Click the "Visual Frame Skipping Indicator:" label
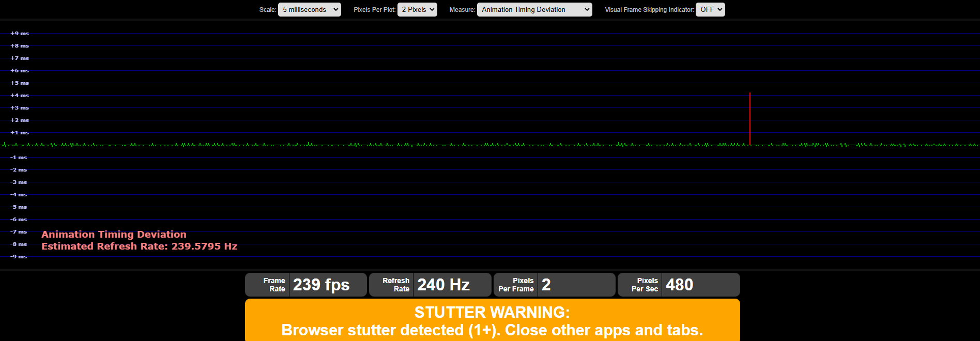Viewport: 980px width, 341px height. point(649,10)
